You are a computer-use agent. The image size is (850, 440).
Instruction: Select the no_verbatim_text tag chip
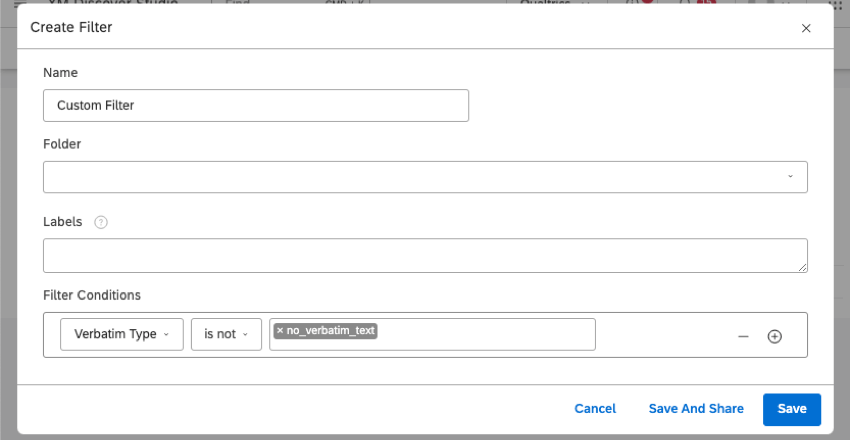pos(330,330)
